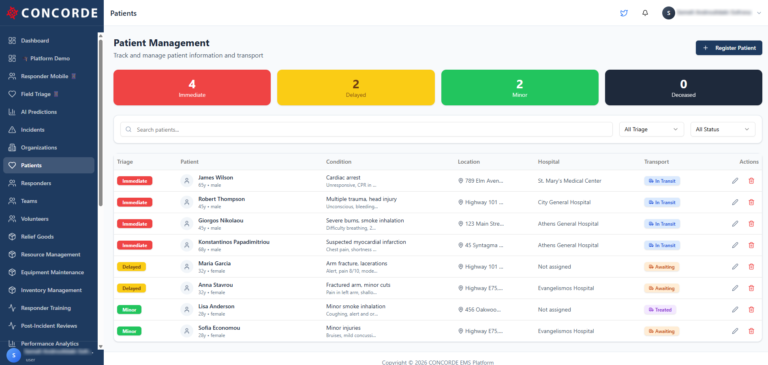Open Resource Management
768x365 pixels.
pyautogui.click(x=48, y=255)
